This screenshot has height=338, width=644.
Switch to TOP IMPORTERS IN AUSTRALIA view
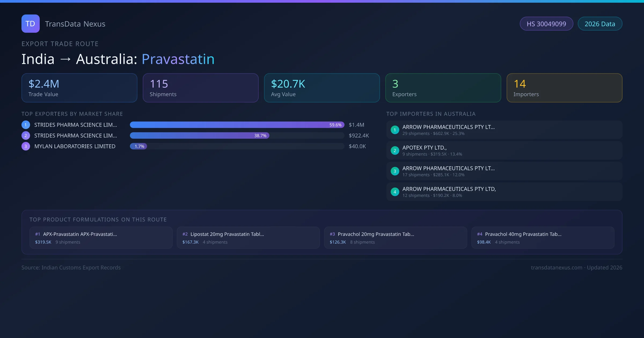431,114
